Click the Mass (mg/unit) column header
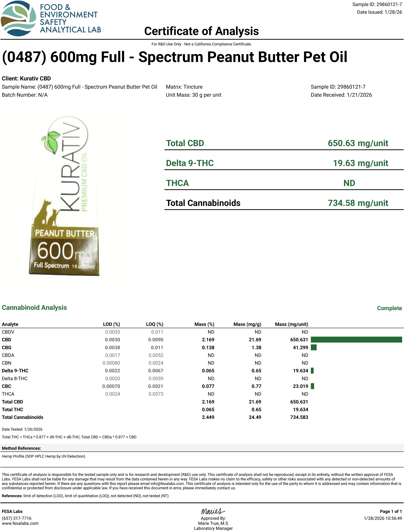The image size is (404, 532). 291,324
